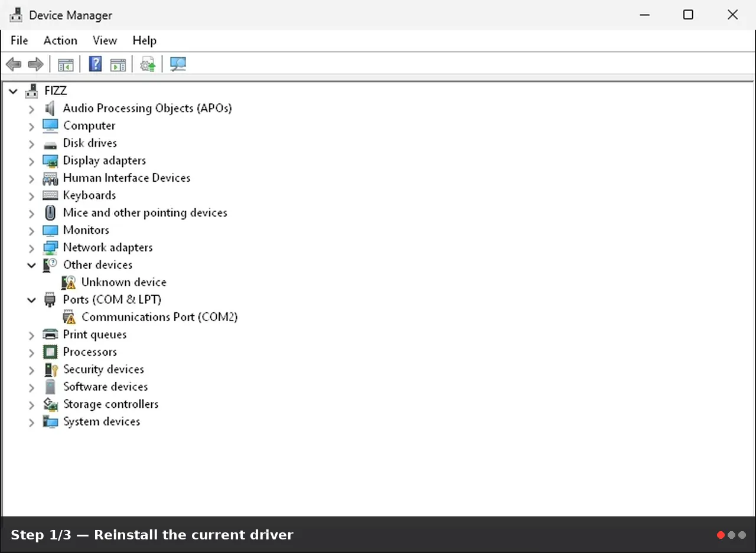This screenshot has width=756, height=553.
Task: Select the Storage controllers tree item
Action: click(x=111, y=404)
